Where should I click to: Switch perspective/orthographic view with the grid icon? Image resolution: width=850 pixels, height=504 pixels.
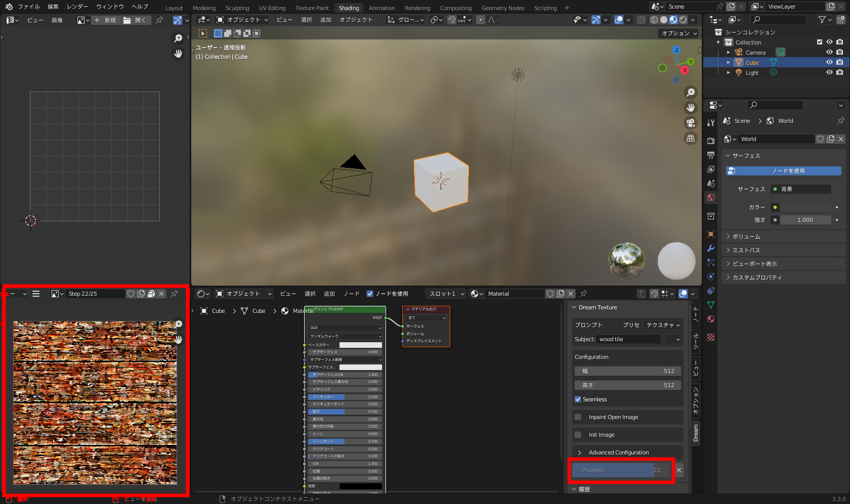pyautogui.click(x=691, y=138)
